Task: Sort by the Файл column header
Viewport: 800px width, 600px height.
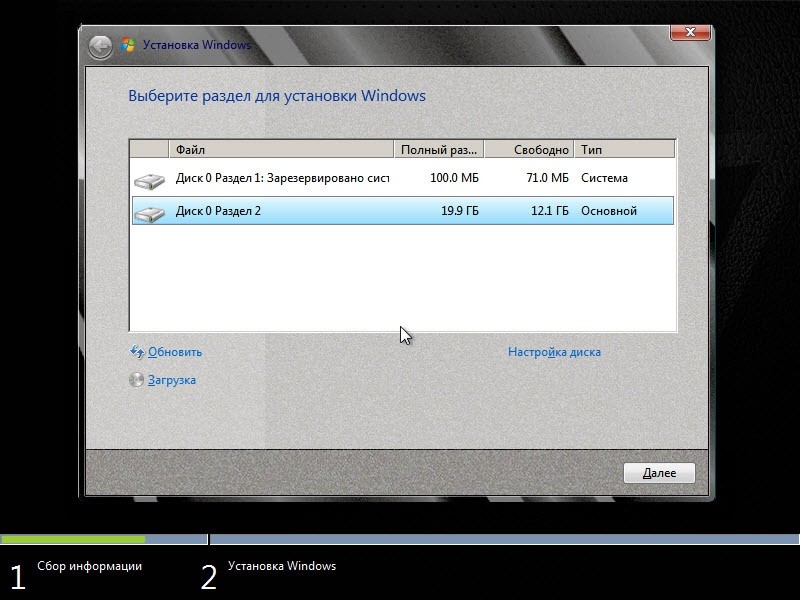Action: 281,149
